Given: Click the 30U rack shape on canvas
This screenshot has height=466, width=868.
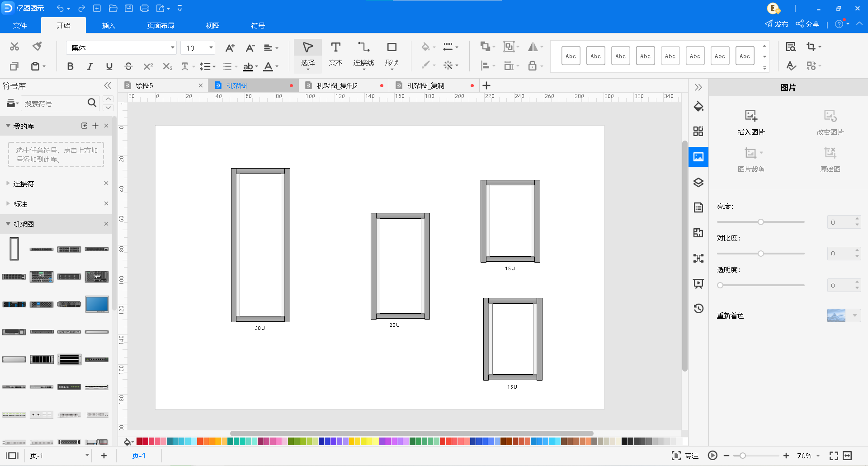Looking at the screenshot, I should tap(260, 245).
